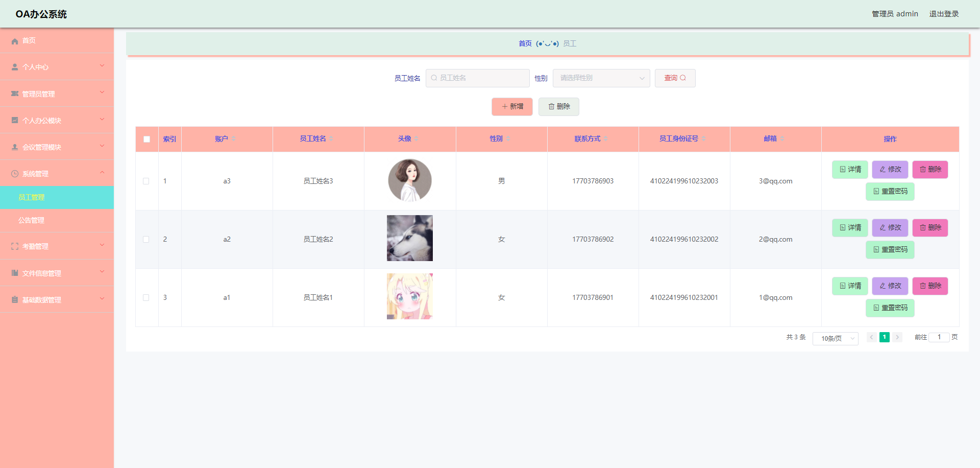Click 退出登录 to log out
This screenshot has height=468, width=980.
click(944, 14)
